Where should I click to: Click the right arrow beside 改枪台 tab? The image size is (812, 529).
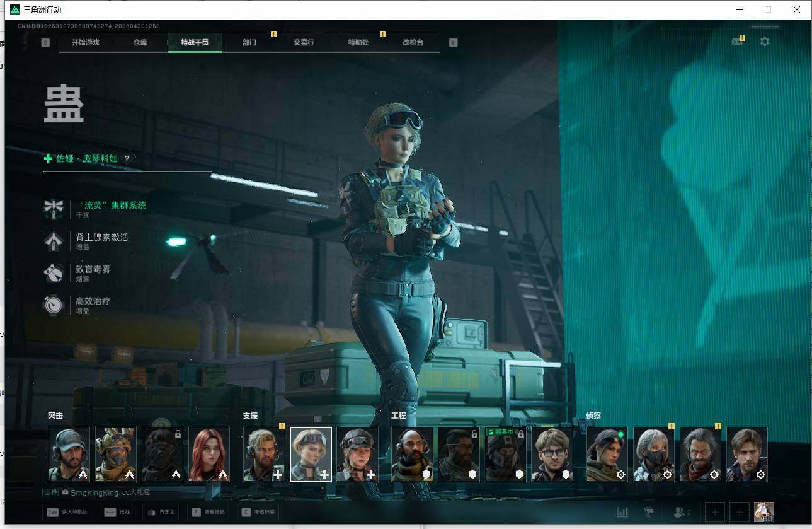pos(453,43)
